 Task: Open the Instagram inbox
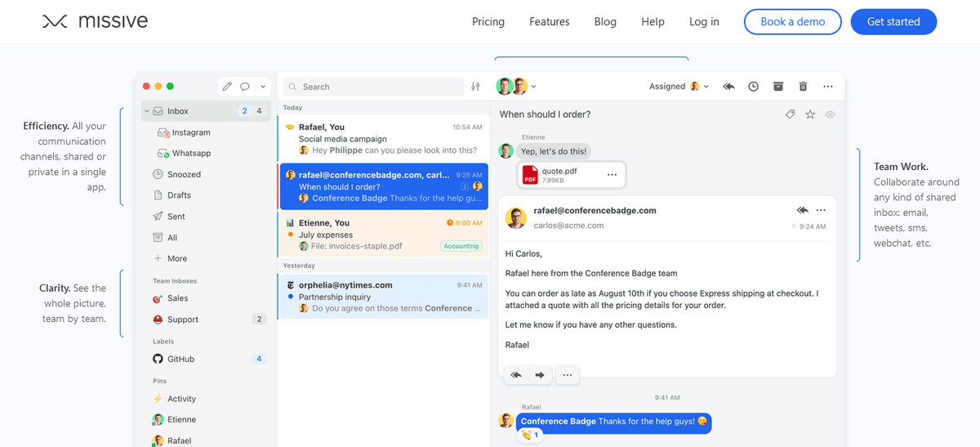[x=191, y=132]
